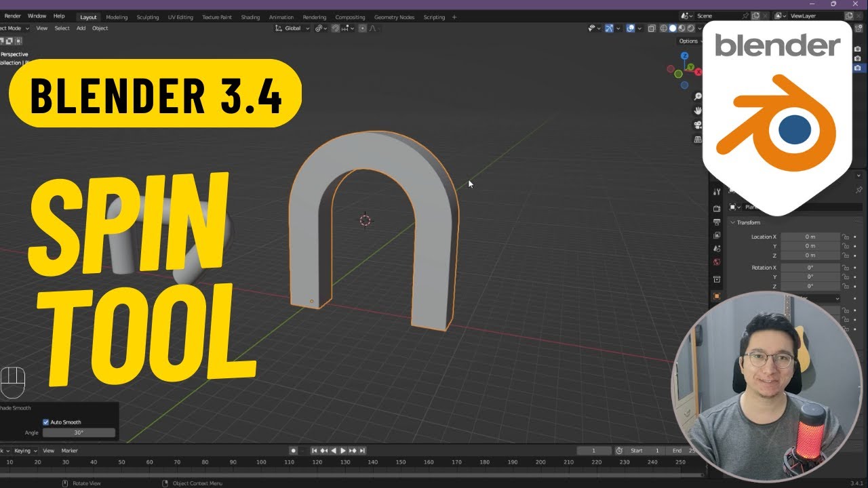The height and width of the screenshot is (488, 868).
Task: Open the viewport Object menu
Action: pyautogui.click(x=100, y=28)
